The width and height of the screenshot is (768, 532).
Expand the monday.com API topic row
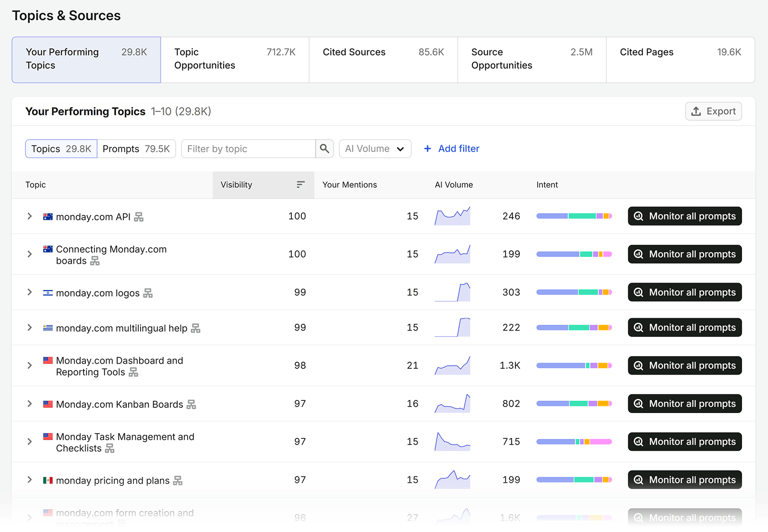[30, 216]
